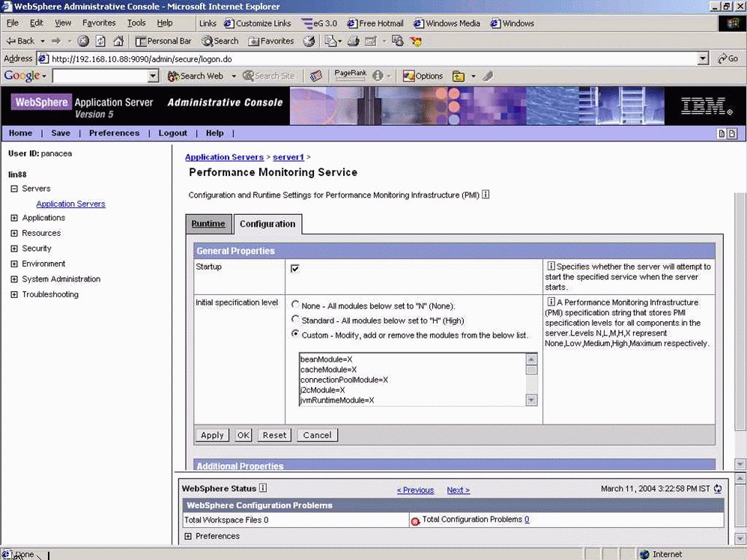
Task: Open Google toolbar Options
Action: tap(423, 76)
